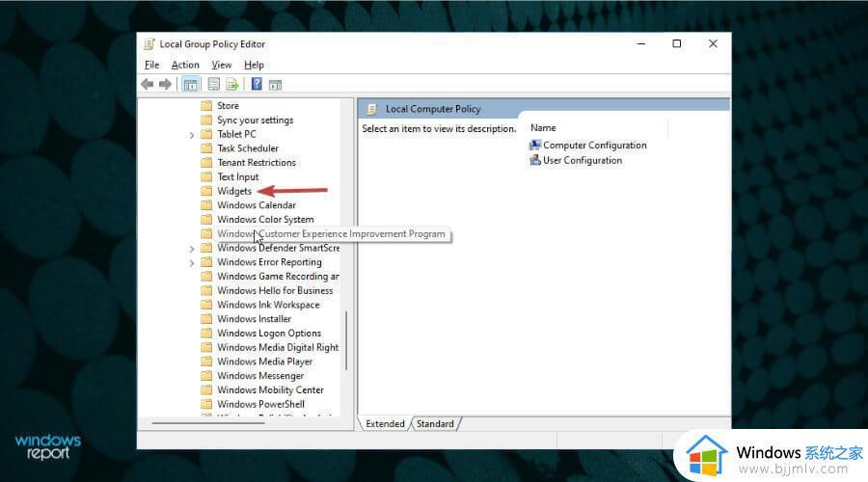Open the Help menu
The width and height of the screenshot is (868, 482).
254,65
